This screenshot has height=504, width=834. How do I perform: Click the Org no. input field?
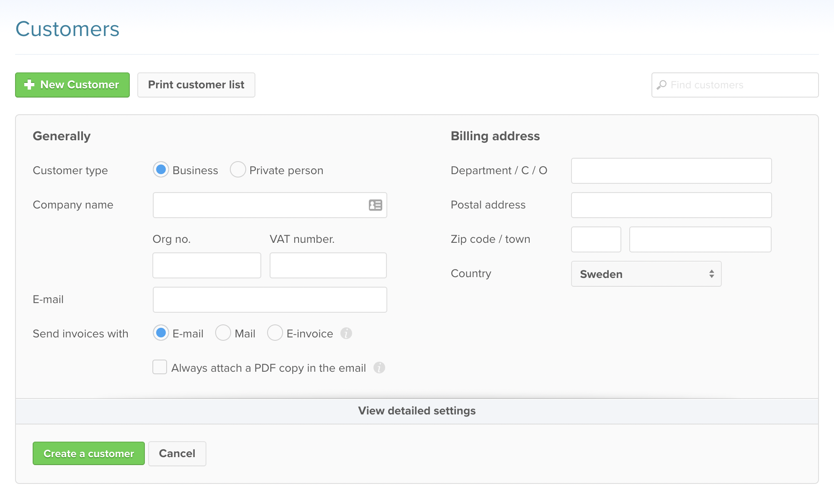tap(207, 265)
